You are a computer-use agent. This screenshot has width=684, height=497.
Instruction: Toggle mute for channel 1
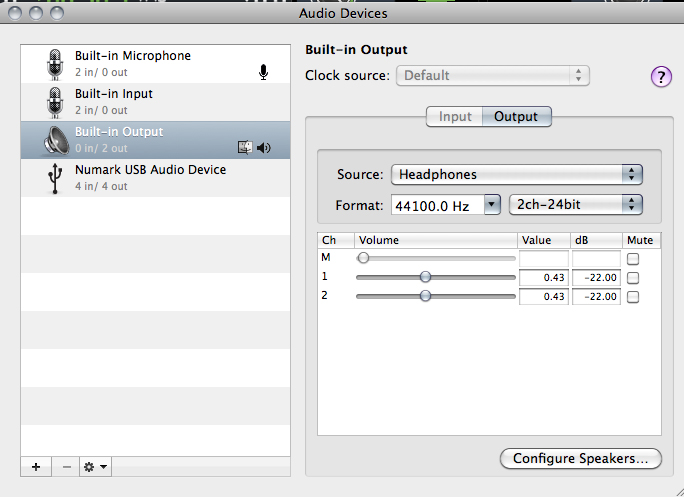coord(632,277)
